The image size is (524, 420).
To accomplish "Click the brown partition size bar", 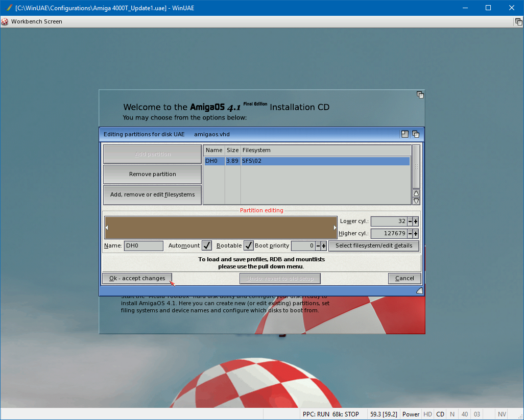I will pos(221,228).
